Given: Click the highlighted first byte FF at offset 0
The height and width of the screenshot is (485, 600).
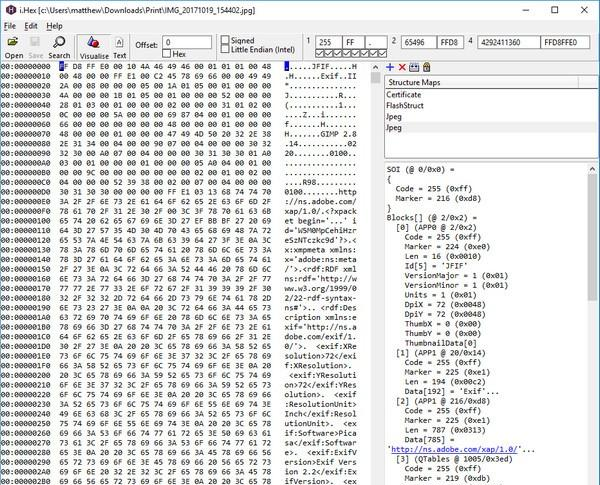Looking at the screenshot, I should pyautogui.click(x=64, y=67).
